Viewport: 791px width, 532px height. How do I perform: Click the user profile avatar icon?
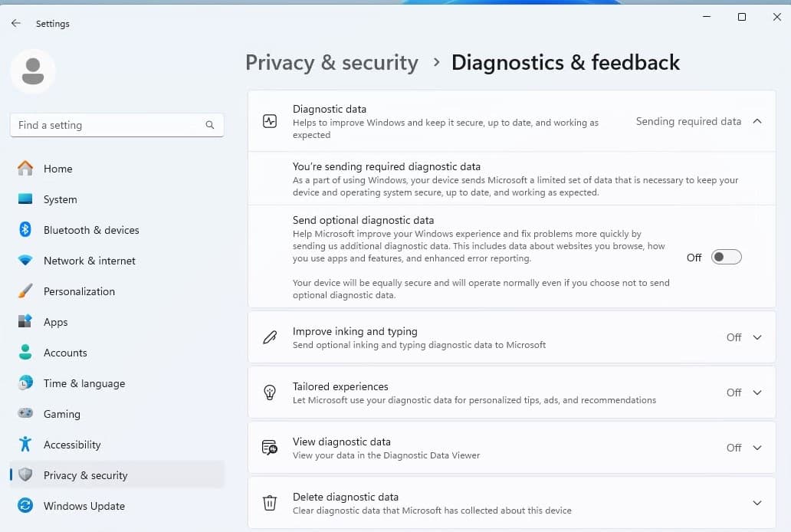click(33, 71)
